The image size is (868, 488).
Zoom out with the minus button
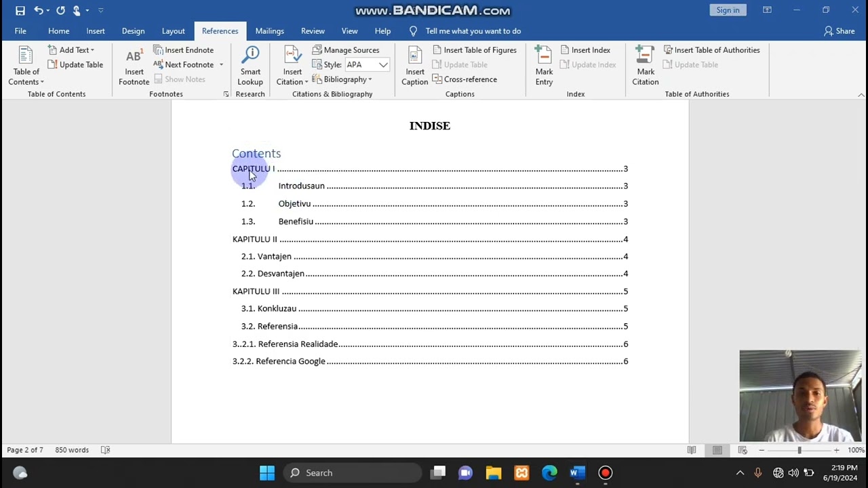762,450
